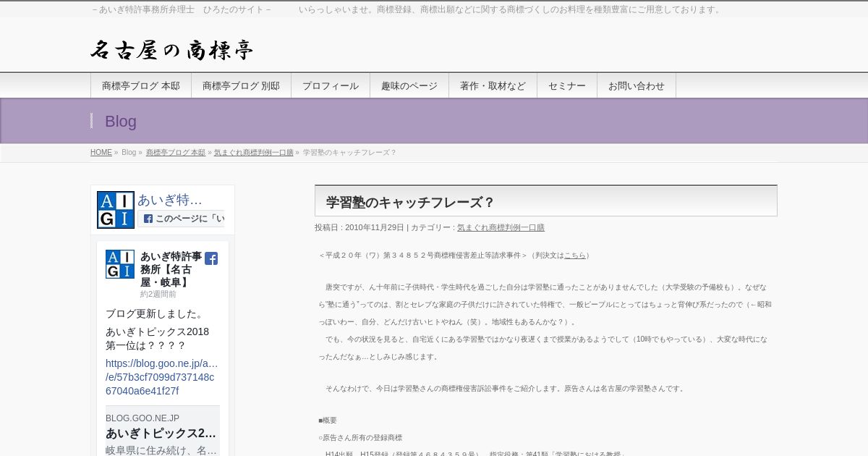Click the ブログ更新しました。 post text

(156, 314)
